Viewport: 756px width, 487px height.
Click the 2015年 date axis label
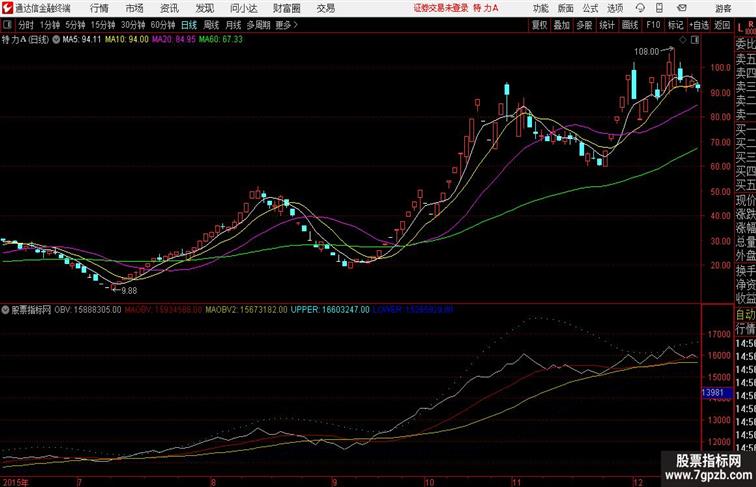tap(16, 482)
